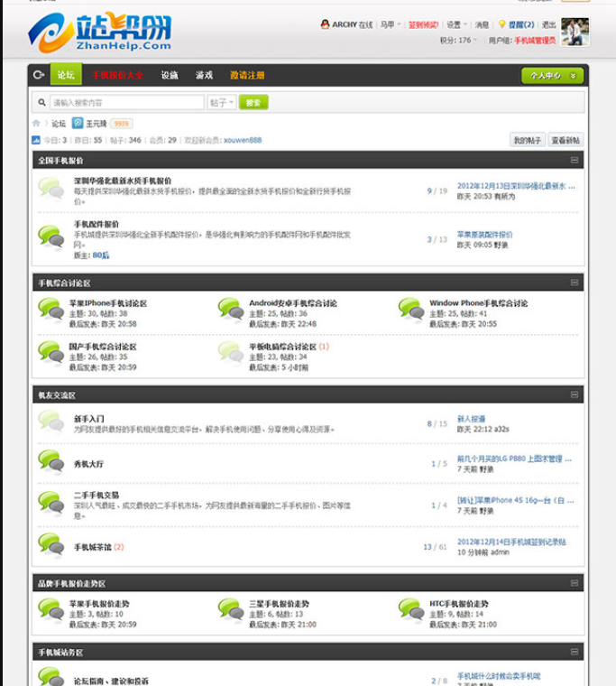Click forum bubble icon for 秀机大厅
Image resolution: width=616 pixels, height=686 pixels.
click(x=51, y=461)
